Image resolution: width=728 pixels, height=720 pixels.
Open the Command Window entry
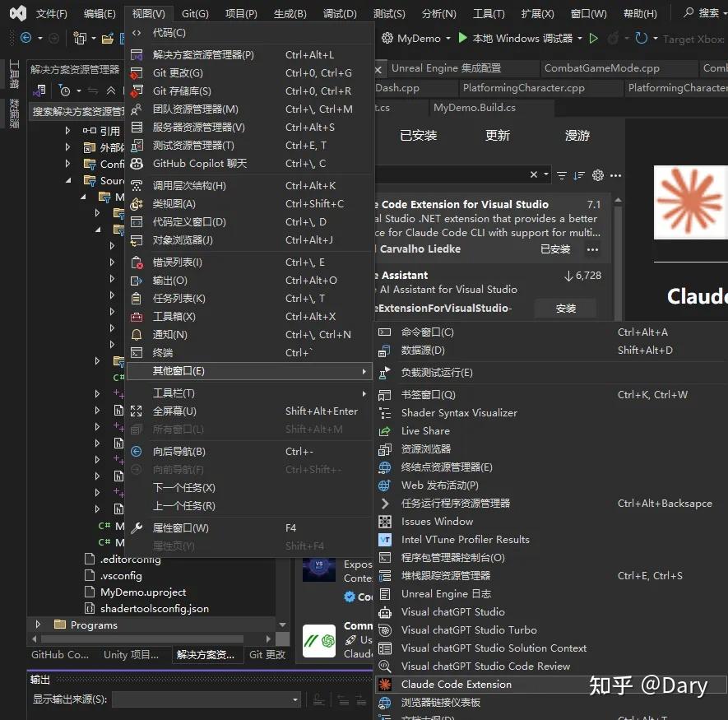(x=550, y=332)
